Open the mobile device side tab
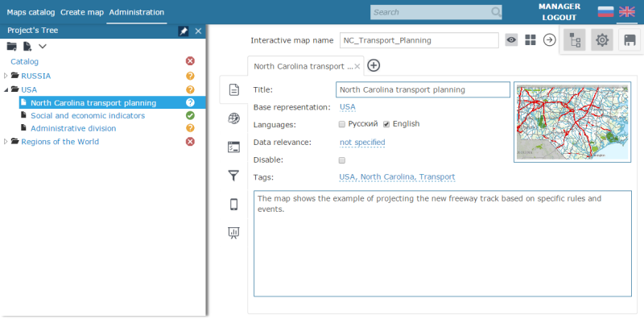 (x=233, y=205)
